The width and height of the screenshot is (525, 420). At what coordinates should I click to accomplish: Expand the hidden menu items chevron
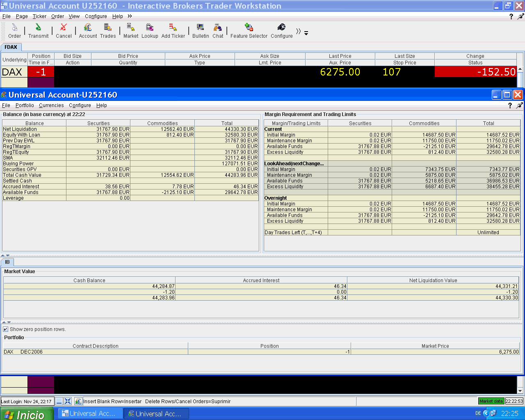pyautogui.click(x=130, y=16)
